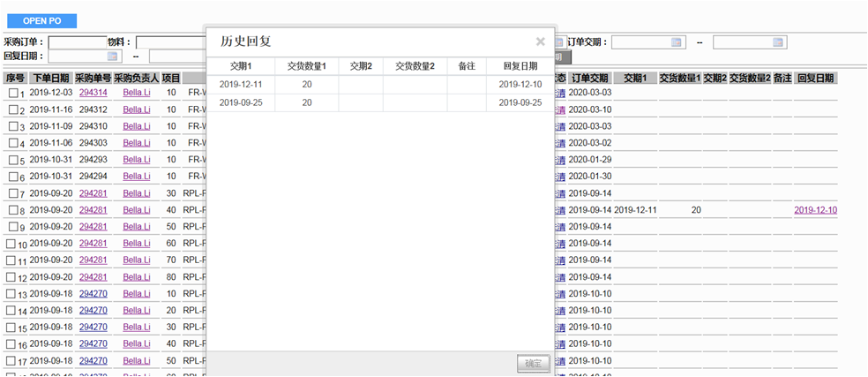Click 备注 header in the dialog
The height and width of the screenshot is (377, 868).
coord(468,66)
